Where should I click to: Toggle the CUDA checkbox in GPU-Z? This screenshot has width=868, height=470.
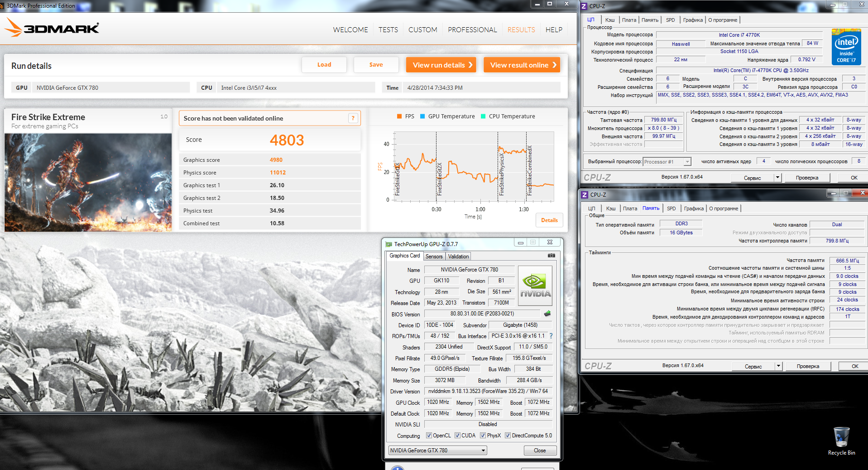coord(458,436)
